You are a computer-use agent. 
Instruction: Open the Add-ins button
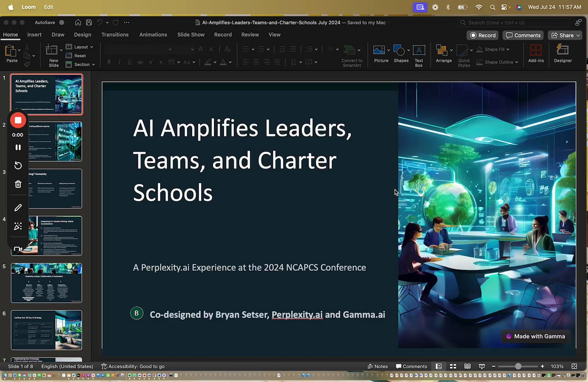(536, 54)
